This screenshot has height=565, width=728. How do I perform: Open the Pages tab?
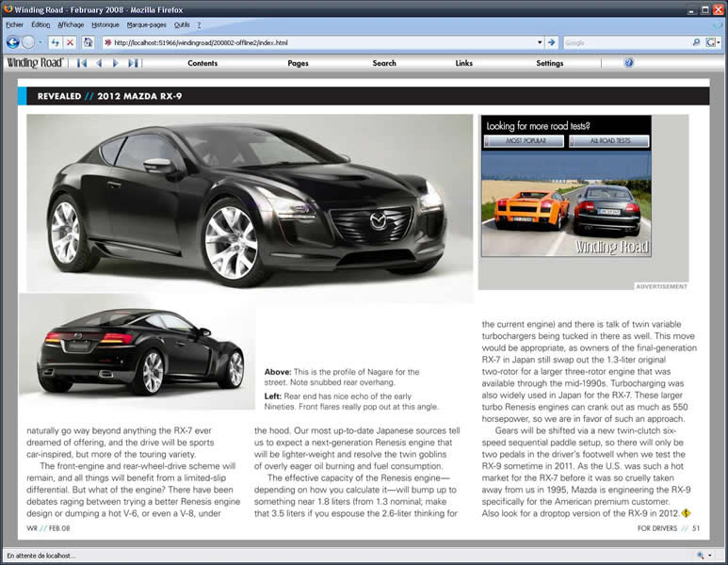(298, 63)
